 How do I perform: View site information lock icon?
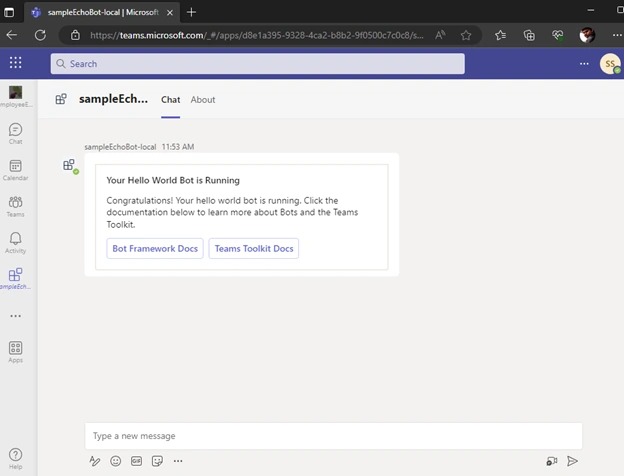75,35
